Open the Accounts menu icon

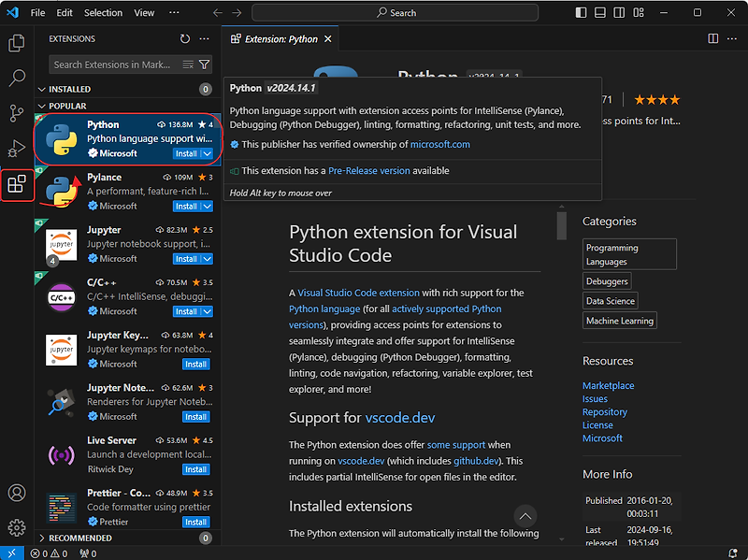click(x=16, y=493)
